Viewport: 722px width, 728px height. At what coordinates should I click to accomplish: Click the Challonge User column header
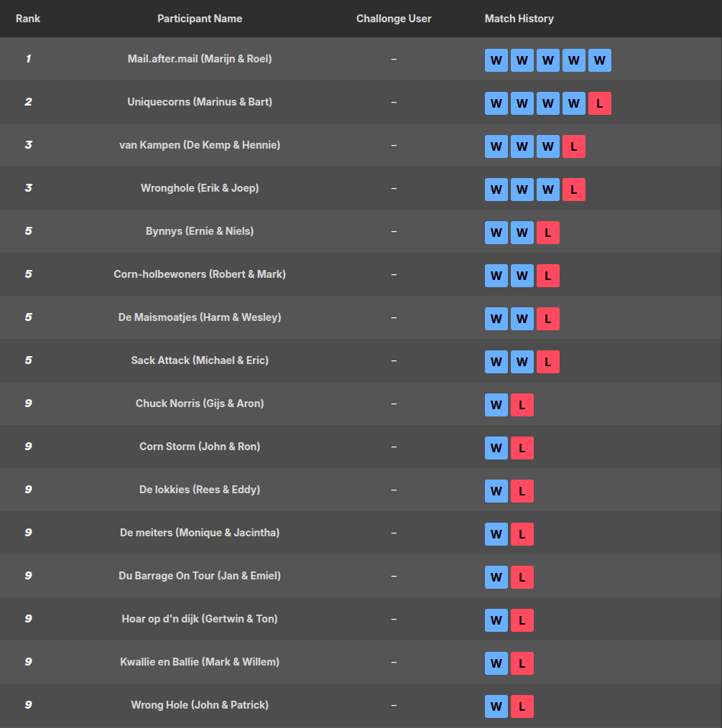click(x=394, y=19)
